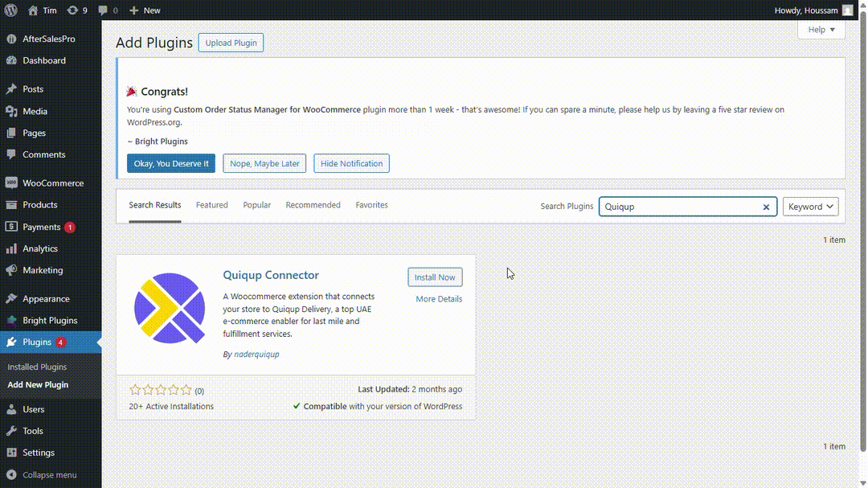Click the Appearance paintbrush icon
Screen dimensions: 868x488
pos(11,298)
